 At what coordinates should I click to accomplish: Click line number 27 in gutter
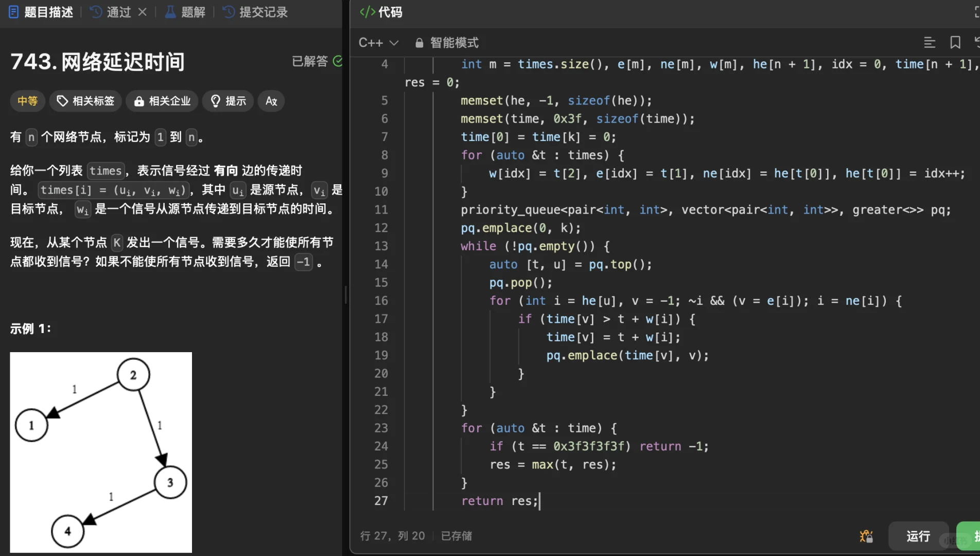[381, 501]
